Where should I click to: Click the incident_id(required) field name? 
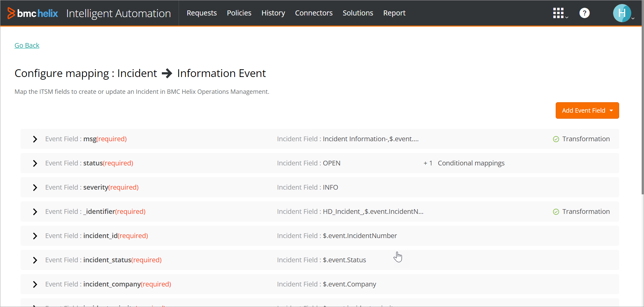116,236
